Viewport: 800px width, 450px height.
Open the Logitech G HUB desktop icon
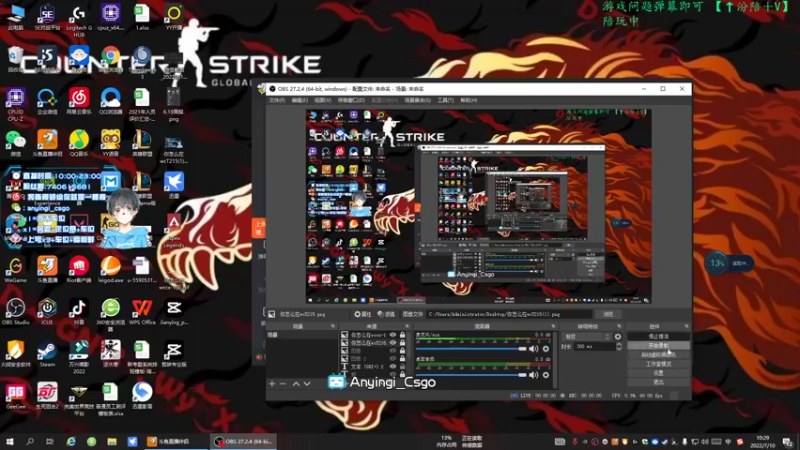pyautogui.click(x=79, y=20)
